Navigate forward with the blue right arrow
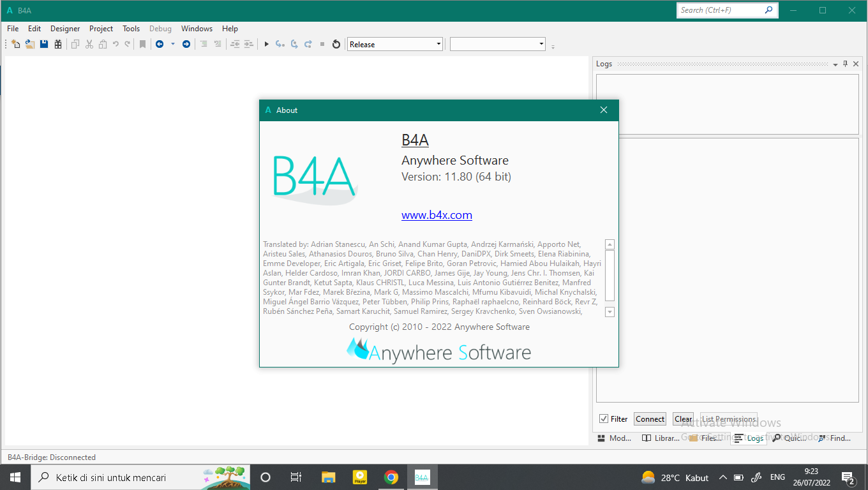The width and height of the screenshot is (868, 490). (186, 44)
